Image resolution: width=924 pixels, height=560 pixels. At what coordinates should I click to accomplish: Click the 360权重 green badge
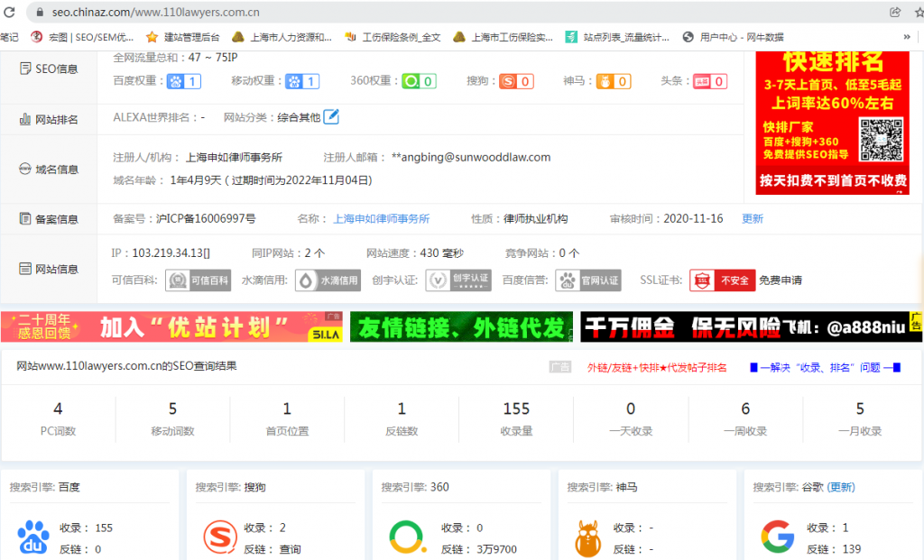click(x=419, y=81)
